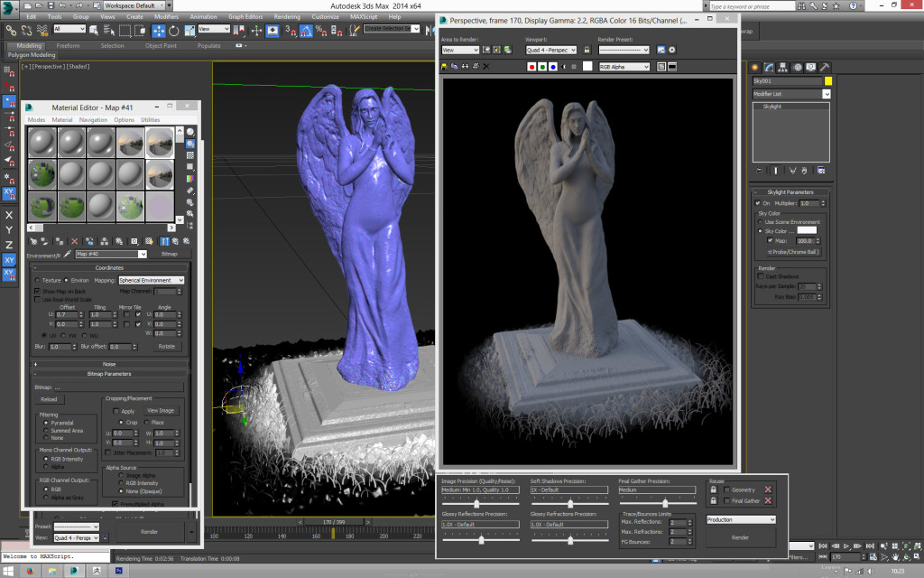The height and width of the screenshot is (578, 924).
Task: Open Area to Render View dropdown
Action: tap(460, 51)
